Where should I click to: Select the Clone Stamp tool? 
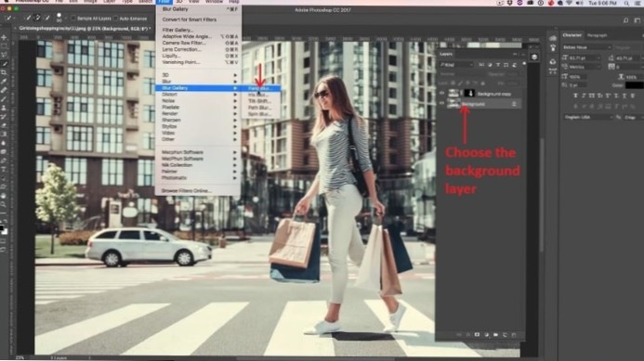click(x=4, y=108)
